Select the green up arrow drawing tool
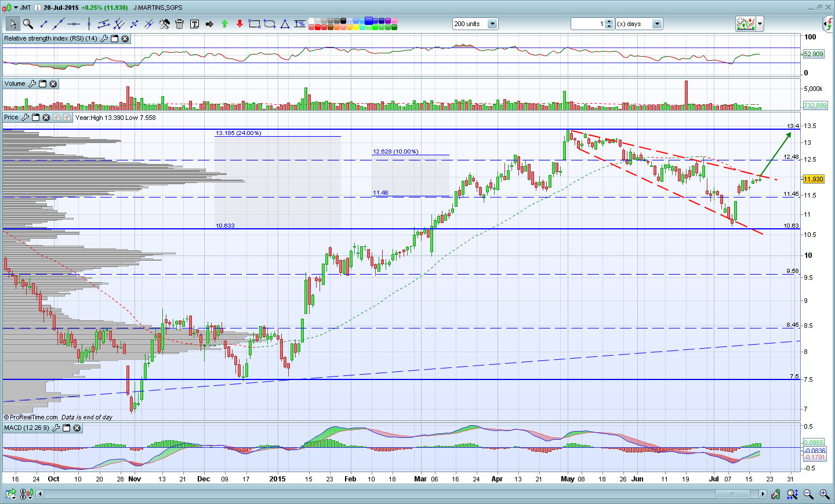 [x=224, y=24]
